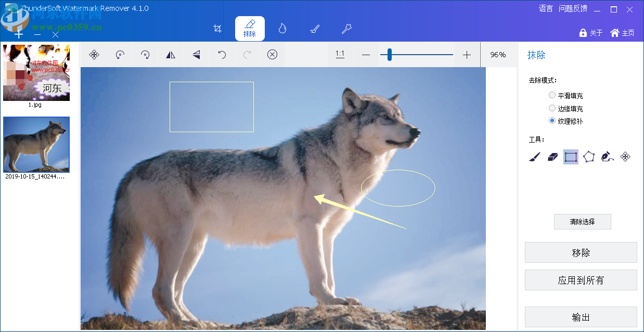
Task: Select the Brush tool in the top bar
Action: coord(315,29)
